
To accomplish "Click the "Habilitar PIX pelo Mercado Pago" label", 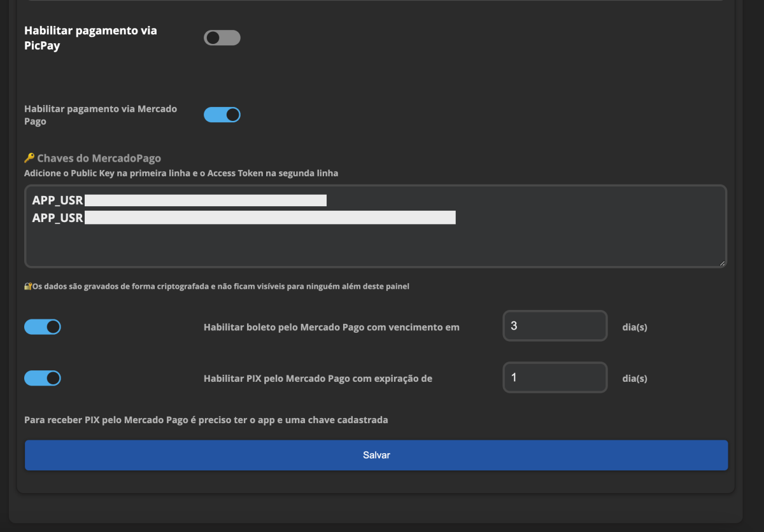I will [318, 378].
